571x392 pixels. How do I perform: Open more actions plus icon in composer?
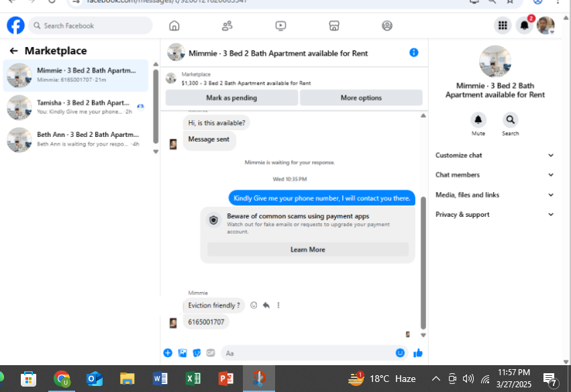coord(168,352)
